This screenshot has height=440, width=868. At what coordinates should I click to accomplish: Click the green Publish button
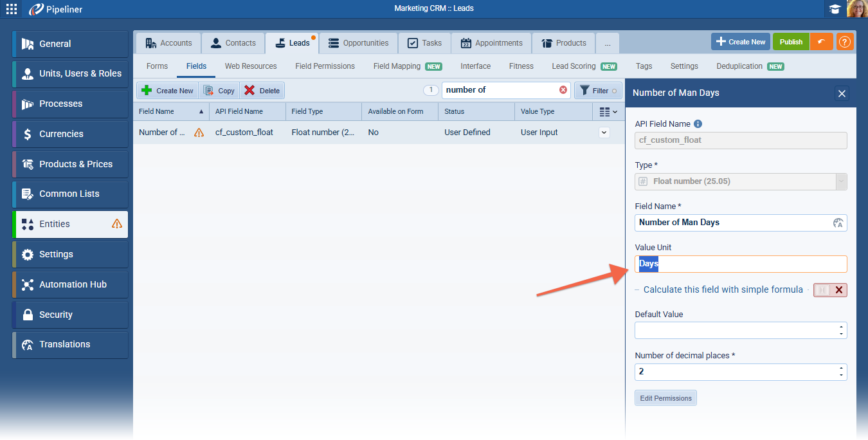point(791,42)
